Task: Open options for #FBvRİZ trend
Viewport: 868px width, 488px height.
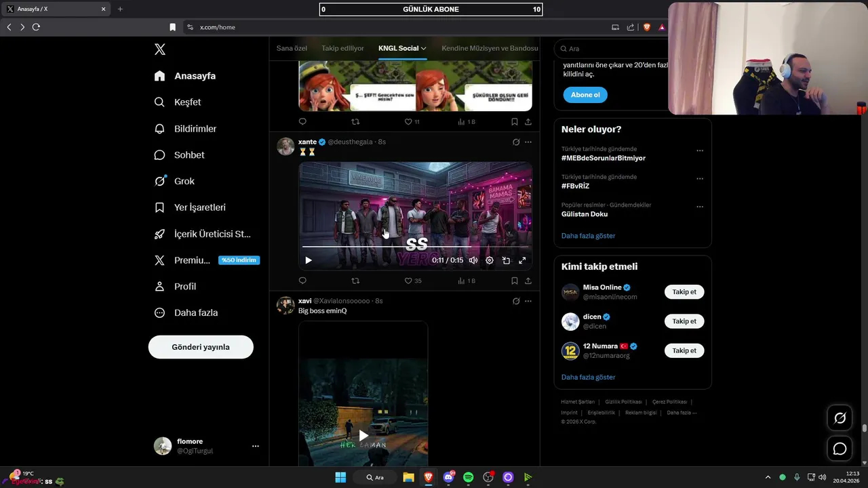Action: [x=700, y=179]
